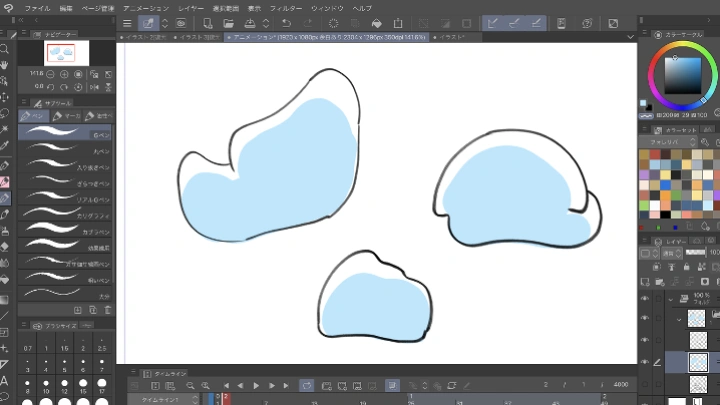Toggle snap to special ruler icon
Screen dimensions: 720x405
pos(514,23)
